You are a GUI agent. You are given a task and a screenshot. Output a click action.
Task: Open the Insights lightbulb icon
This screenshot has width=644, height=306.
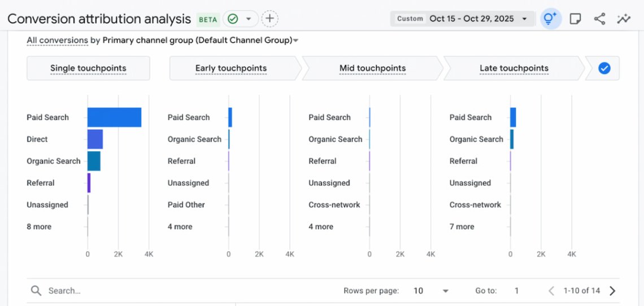(x=550, y=19)
